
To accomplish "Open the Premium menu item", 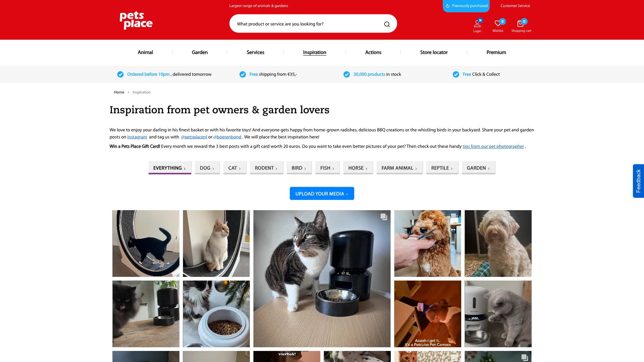I will [496, 52].
